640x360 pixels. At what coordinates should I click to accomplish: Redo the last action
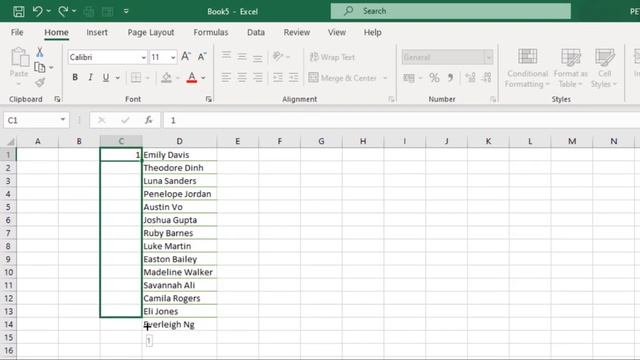click(x=63, y=11)
